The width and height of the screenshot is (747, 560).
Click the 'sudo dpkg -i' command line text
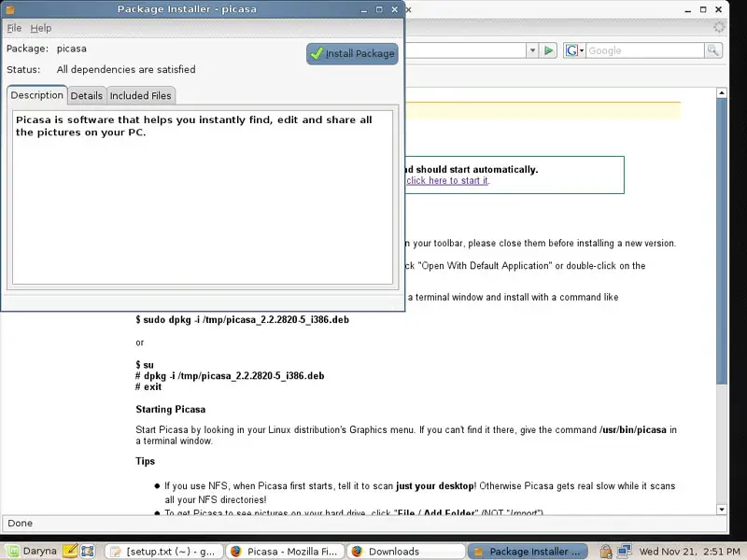click(x=243, y=319)
